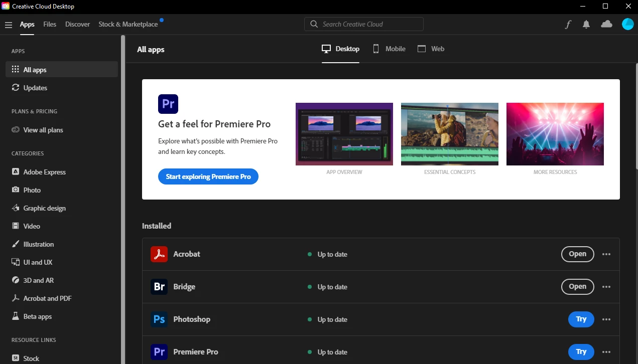The image size is (638, 364).
Task: Open the fonts icon in header
Action: click(x=568, y=24)
